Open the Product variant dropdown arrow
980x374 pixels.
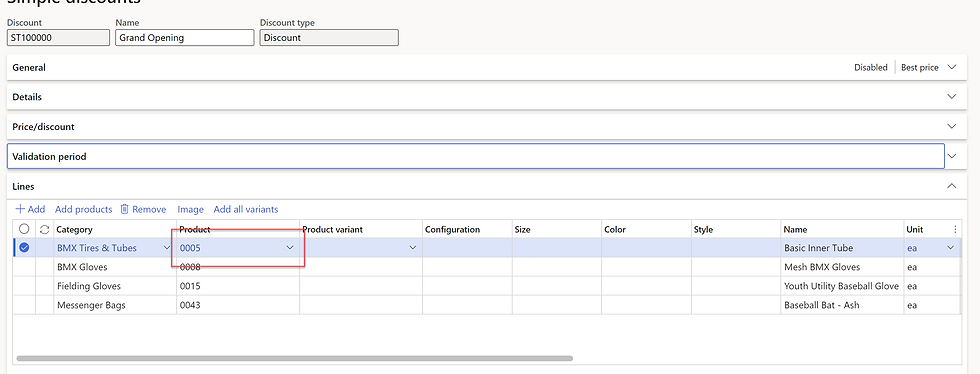(412, 248)
